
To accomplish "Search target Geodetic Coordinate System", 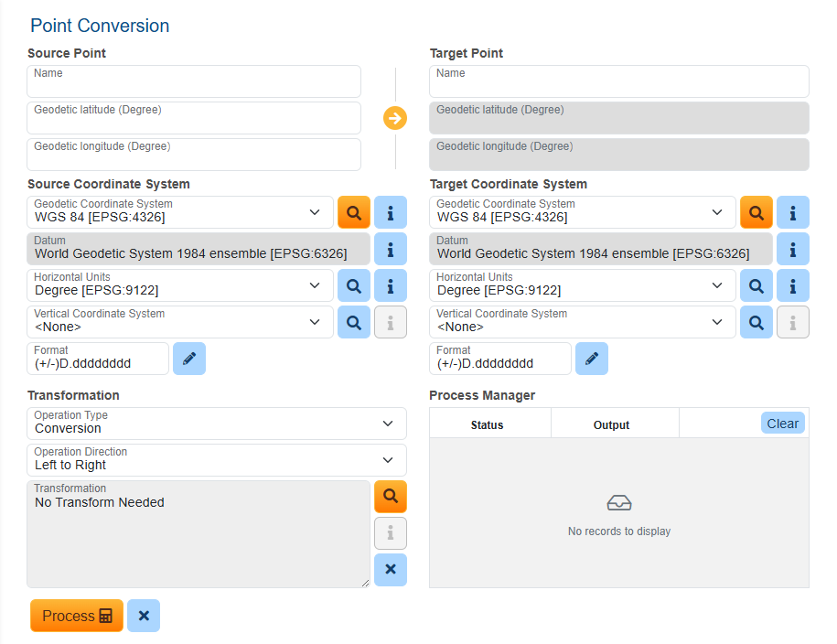I will [757, 212].
